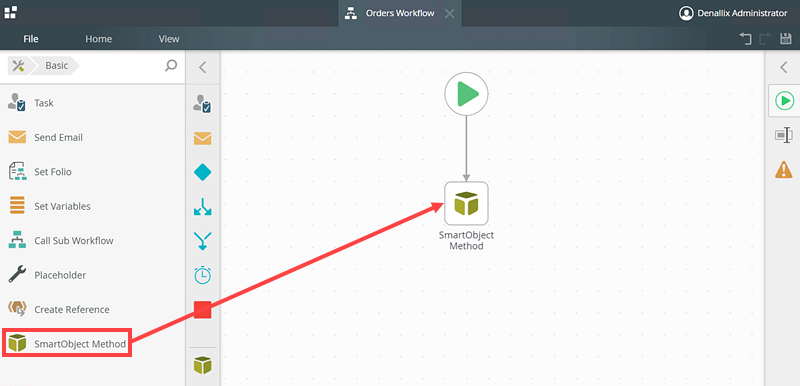
Task: Select Set Folio step
Action: (92, 172)
